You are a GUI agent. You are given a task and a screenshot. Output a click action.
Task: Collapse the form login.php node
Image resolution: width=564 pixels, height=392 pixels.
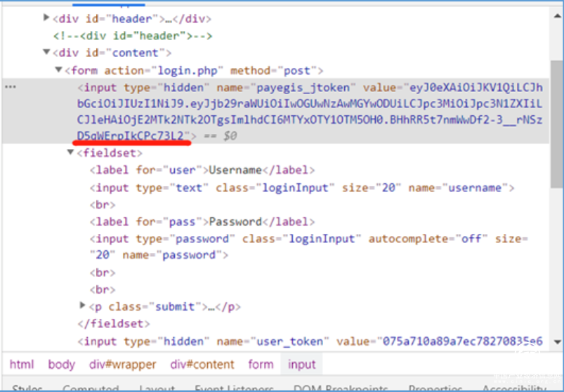58,70
